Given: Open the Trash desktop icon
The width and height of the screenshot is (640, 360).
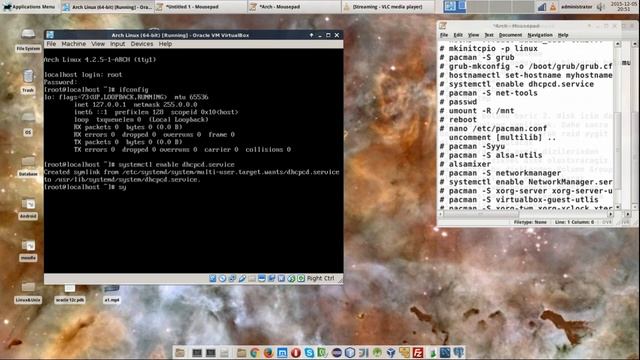Looking at the screenshot, I should (28, 81).
